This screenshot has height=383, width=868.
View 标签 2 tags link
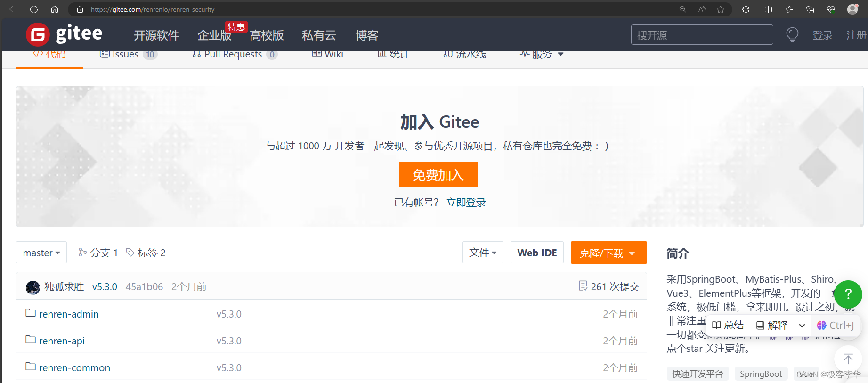pyautogui.click(x=146, y=253)
